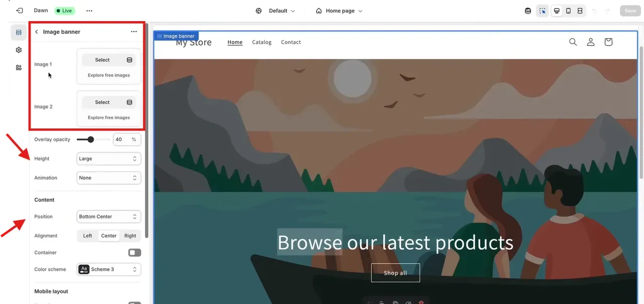Click the store search icon in preview
This screenshot has height=304, width=644.
click(x=573, y=42)
